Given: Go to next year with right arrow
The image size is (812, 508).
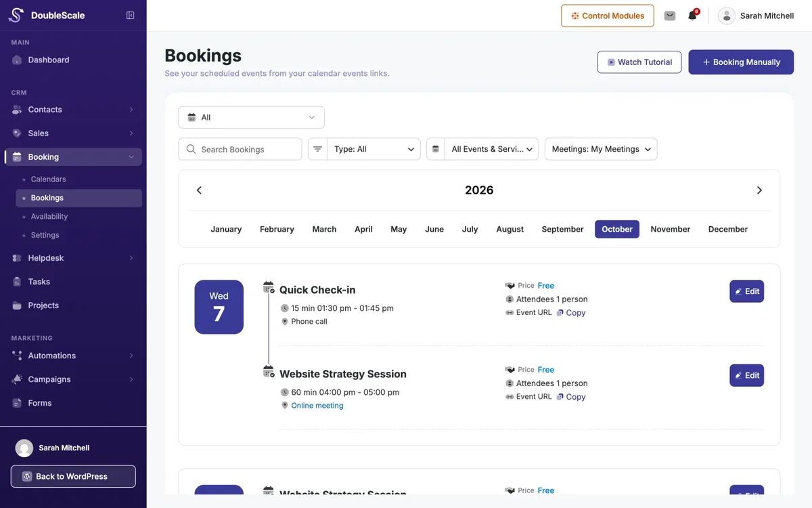Looking at the screenshot, I should 759,190.
